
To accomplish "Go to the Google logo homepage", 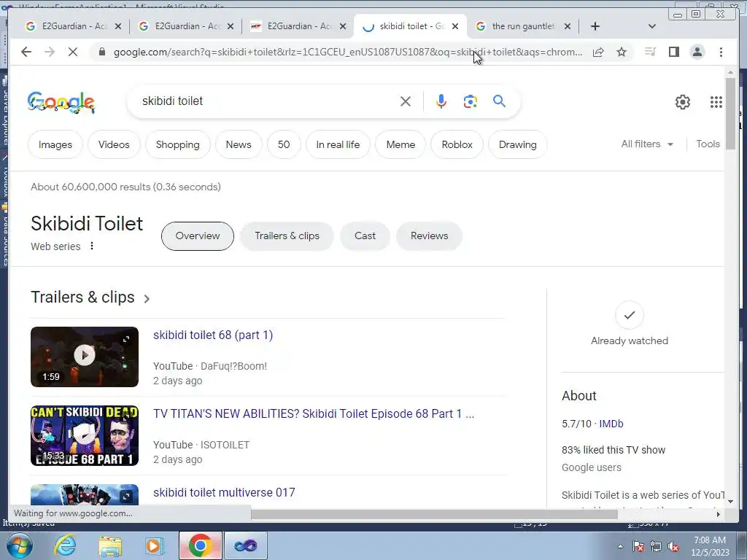I will click(x=61, y=102).
